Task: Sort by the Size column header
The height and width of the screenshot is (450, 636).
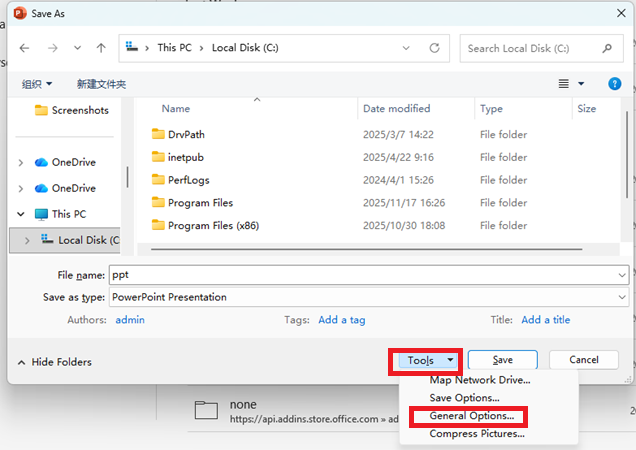Action: point(587,109)
